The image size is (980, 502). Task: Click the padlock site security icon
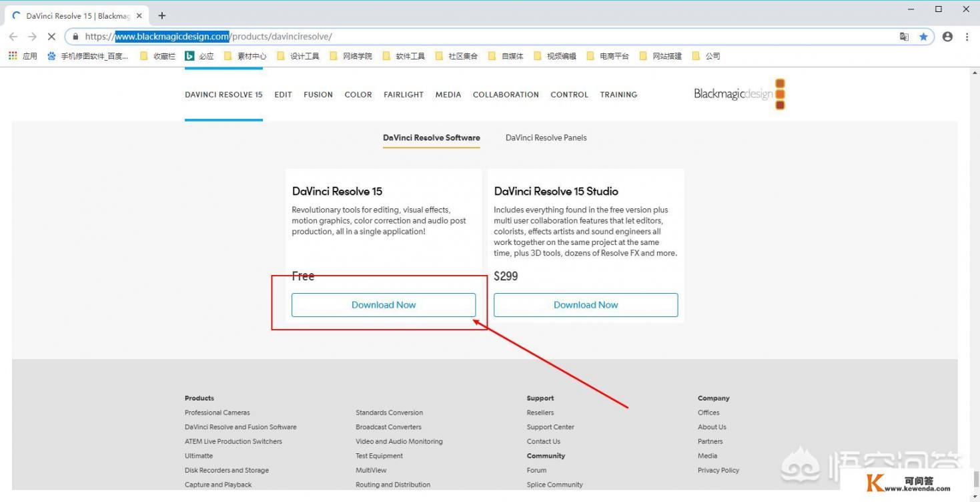[75, 37]
